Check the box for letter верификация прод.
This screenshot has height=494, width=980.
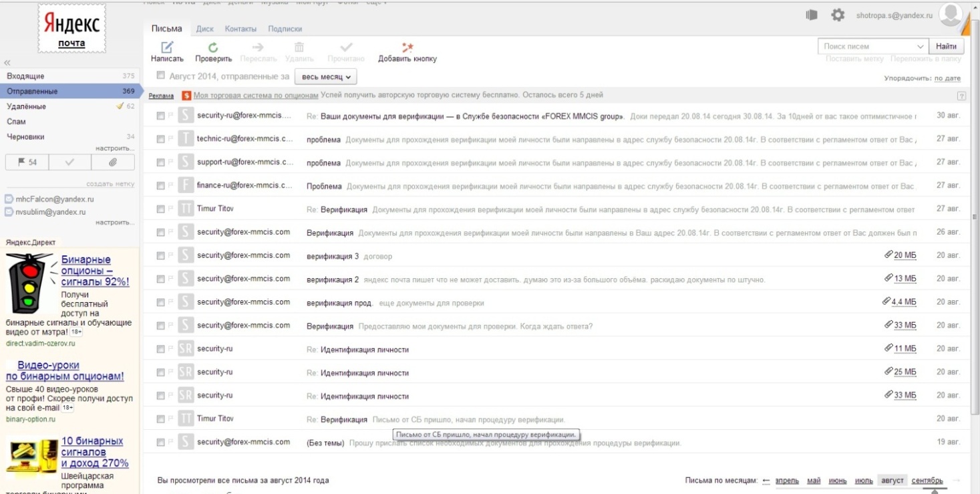click(x=160, y=303)
